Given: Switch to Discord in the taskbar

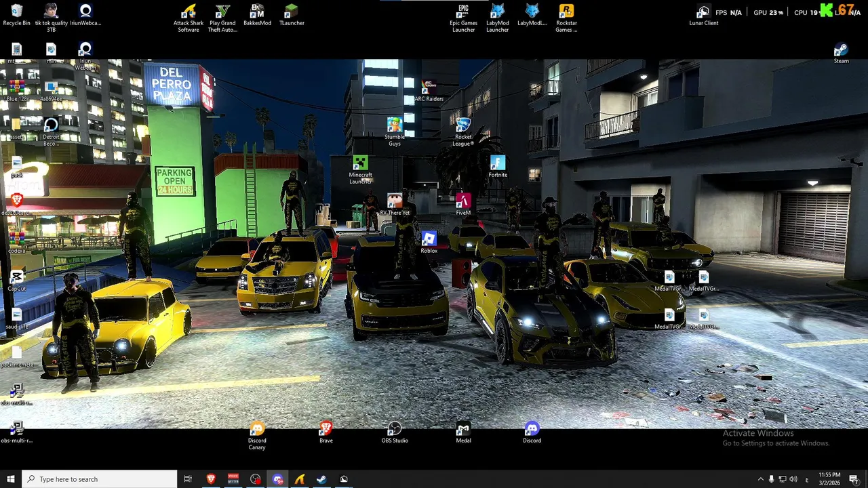Looking at the screenshot, I should pyautogui.click(x=277, y=479).
